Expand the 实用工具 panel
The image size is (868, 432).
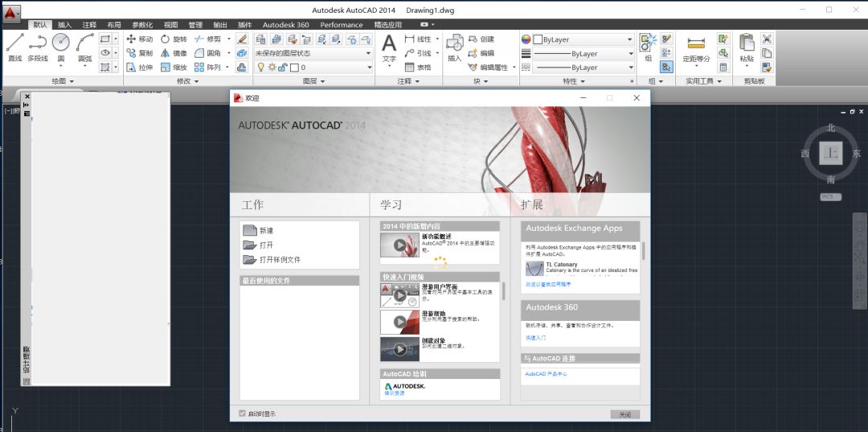(x=703, y=81)
